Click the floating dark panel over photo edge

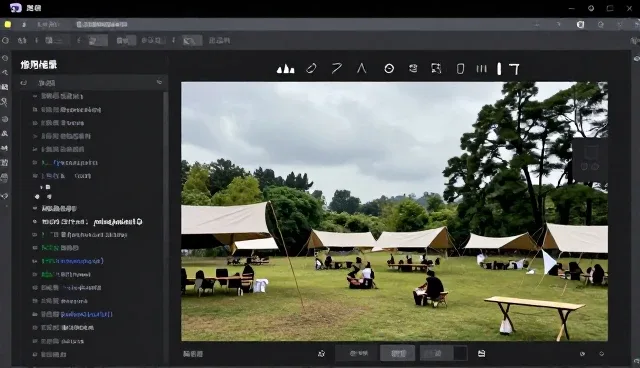pos(590,160)
